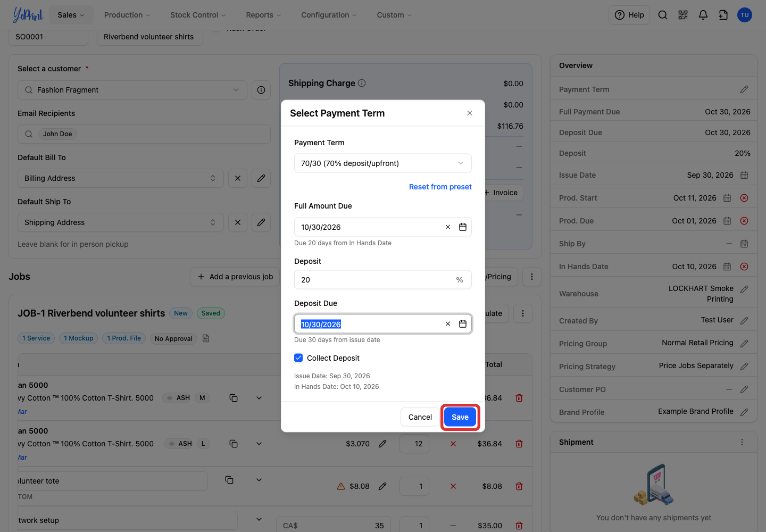Click Add a previous job button

(x=235, y=277)
